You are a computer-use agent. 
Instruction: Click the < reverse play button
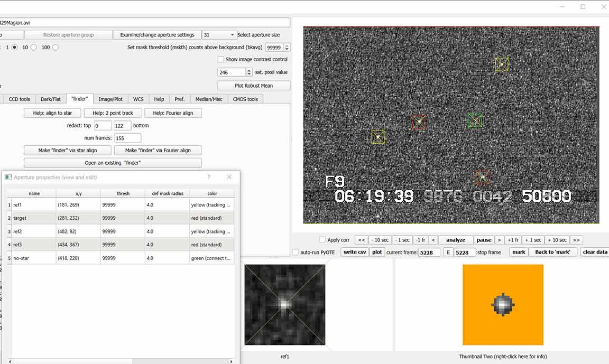coord(433,240)
